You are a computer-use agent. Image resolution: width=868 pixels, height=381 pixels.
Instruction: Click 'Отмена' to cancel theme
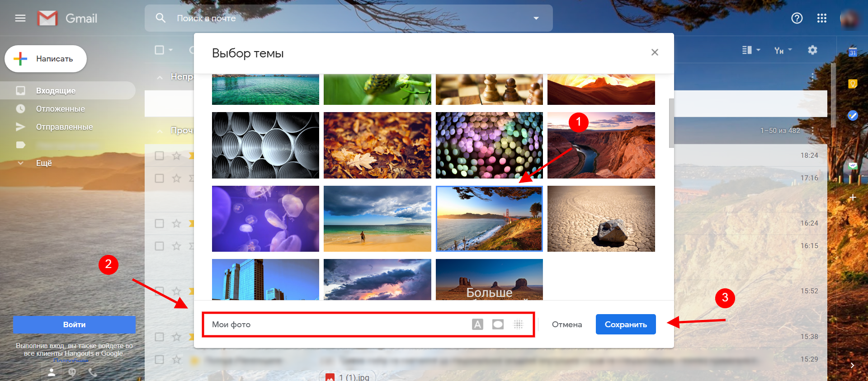point(567,324)
